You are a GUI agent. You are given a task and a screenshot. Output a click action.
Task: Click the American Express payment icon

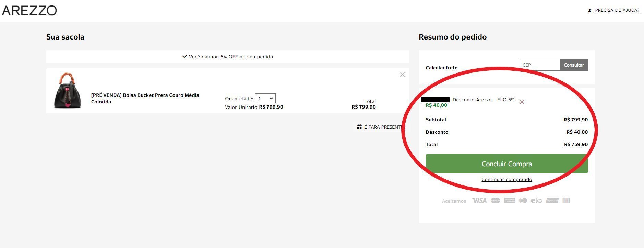coord(510,201)
